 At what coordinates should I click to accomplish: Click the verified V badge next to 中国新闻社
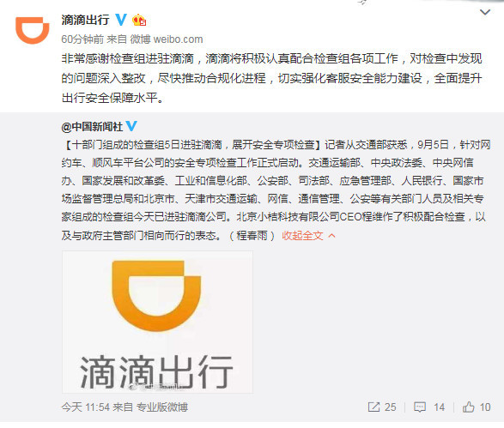pyautogui.click(x=131, y=126)
